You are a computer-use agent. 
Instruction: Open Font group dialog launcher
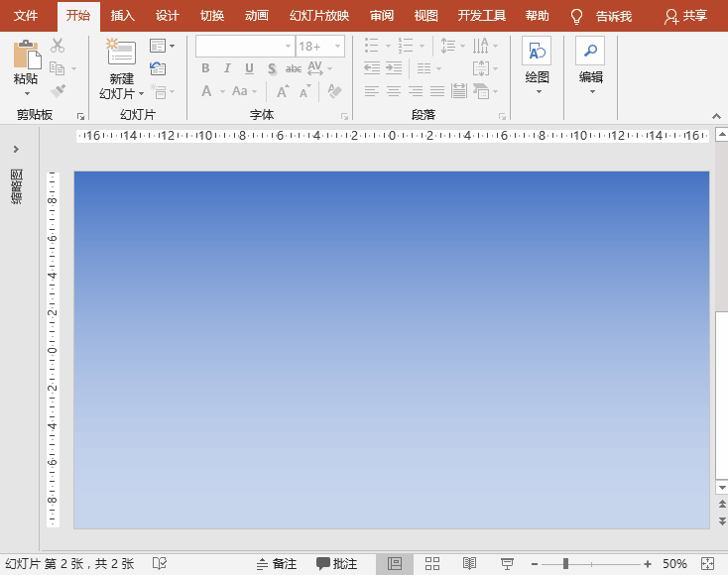click(344, 116)
